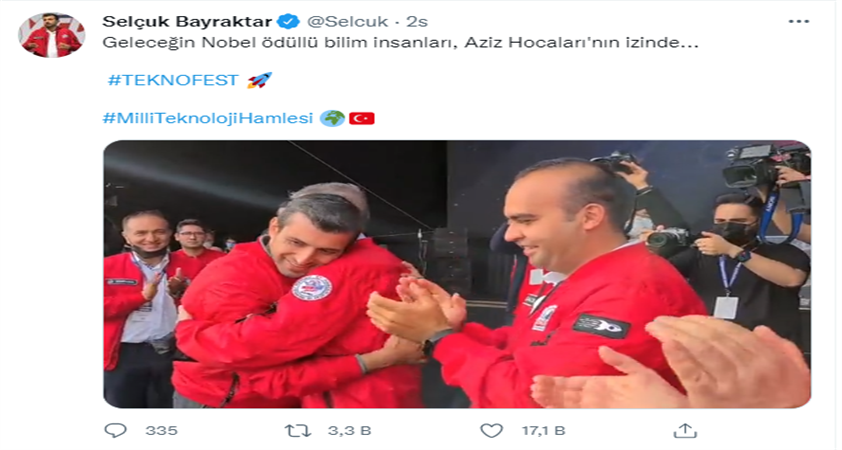Play the embedded video of men hugging
This screenshot has width=842, height=450.
[457, 274]
